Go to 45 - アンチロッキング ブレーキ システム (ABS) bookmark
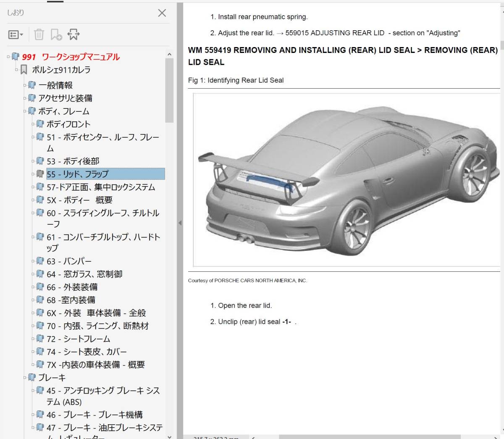 pos(103,396)
